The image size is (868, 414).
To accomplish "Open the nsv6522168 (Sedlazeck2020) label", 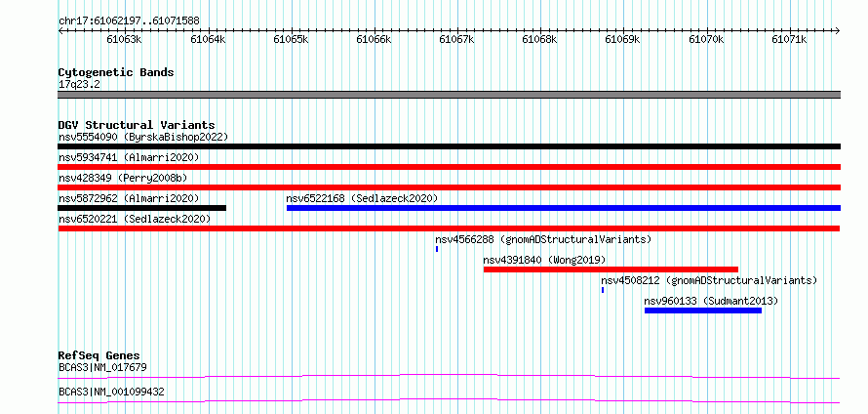I will click(x=362, y=198).
